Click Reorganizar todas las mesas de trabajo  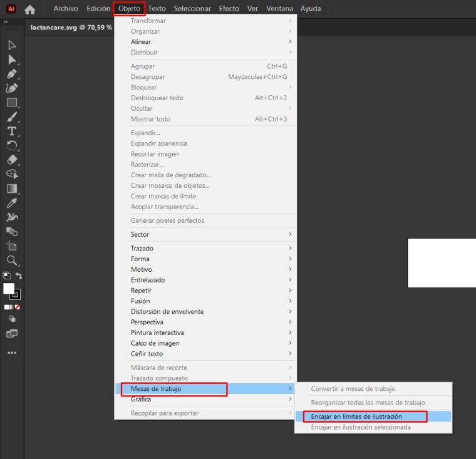(x=373, y=403)
